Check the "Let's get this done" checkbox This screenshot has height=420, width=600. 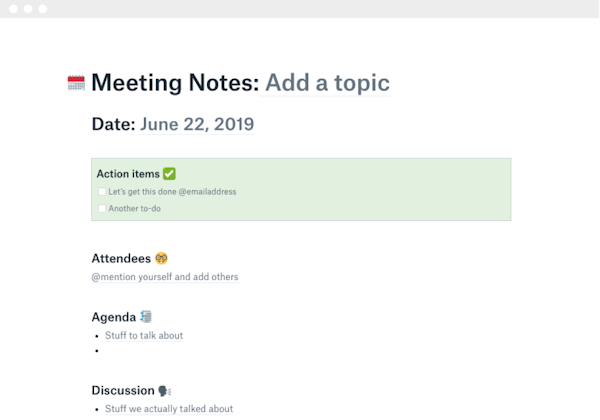101,191
